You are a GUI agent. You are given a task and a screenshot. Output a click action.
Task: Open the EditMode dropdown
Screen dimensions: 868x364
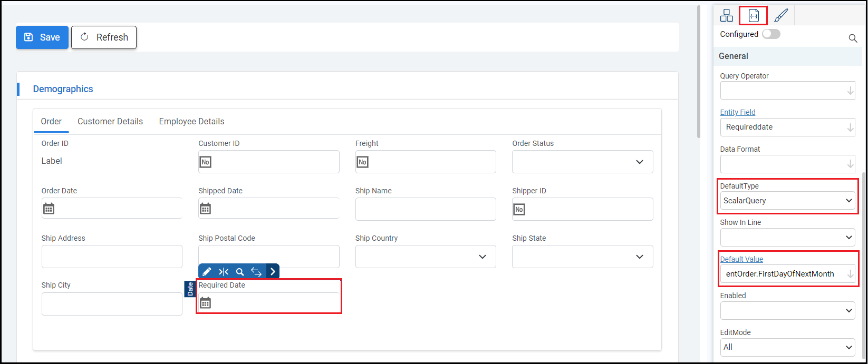click(x=788, y=347)
